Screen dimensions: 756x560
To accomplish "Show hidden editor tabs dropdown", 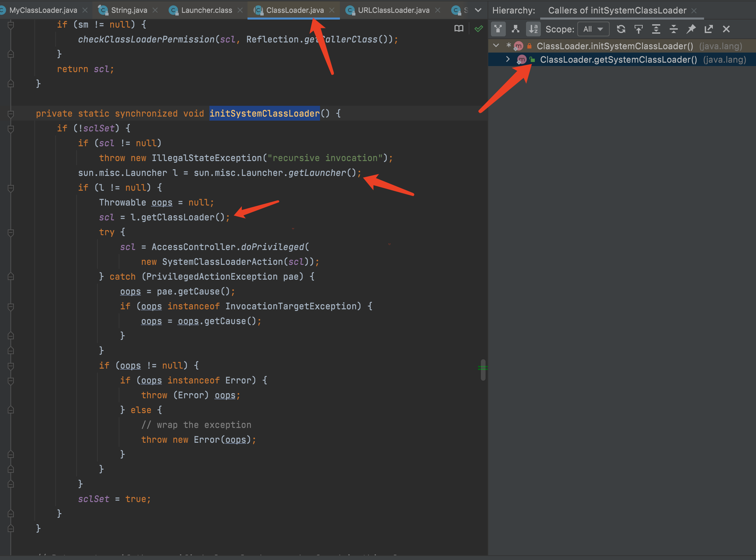I will coord(478,10).
